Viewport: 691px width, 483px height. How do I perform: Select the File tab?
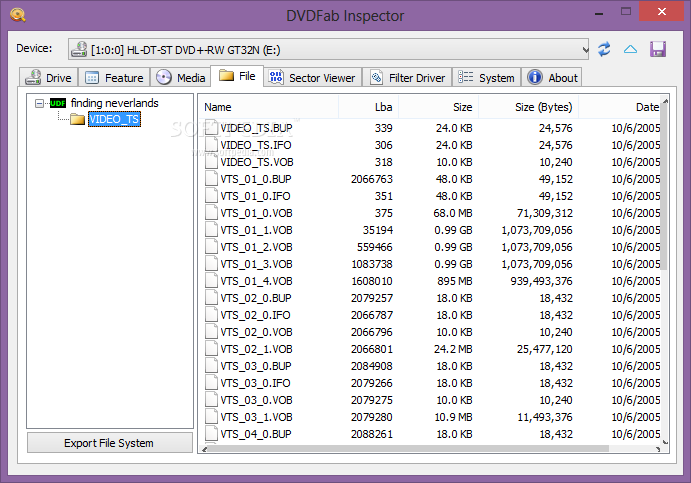click(237, 76)
